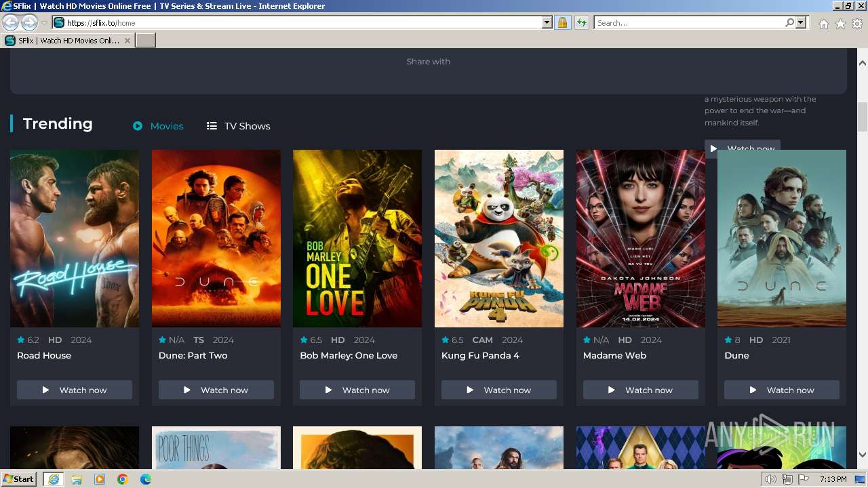This screenshot has width=868, height=488.
Task: Open the Road House poster
Action: [x=75, y=239]
